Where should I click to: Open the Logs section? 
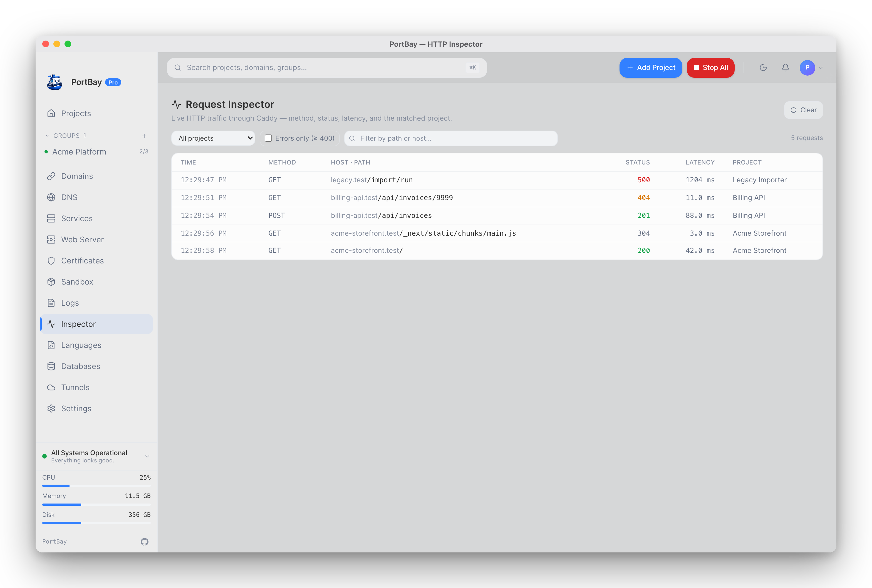pyautogui.click(x=96, y=303)
